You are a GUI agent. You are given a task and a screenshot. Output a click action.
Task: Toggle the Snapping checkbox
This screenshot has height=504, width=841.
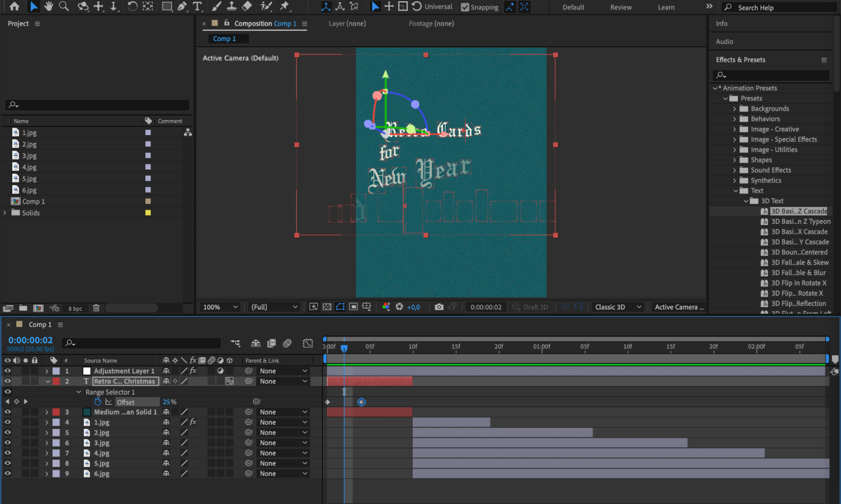click(465, 7)
